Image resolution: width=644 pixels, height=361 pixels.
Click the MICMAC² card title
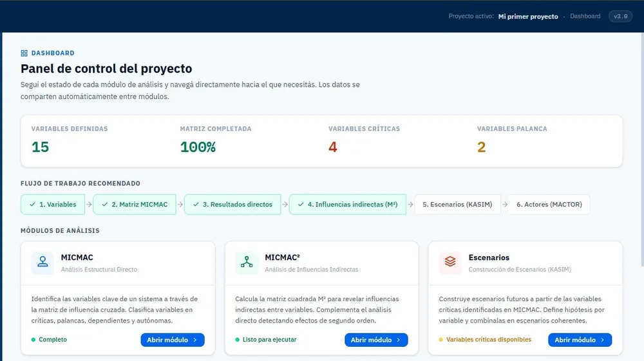[282, 257]
